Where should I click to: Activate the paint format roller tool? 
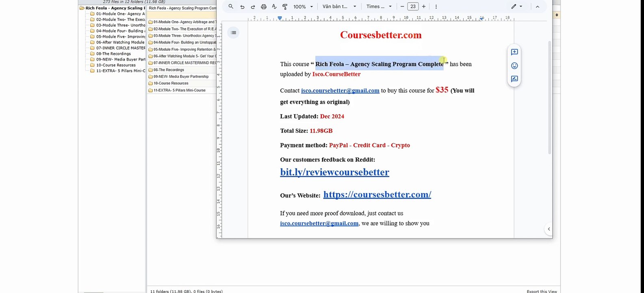point(285,7)
